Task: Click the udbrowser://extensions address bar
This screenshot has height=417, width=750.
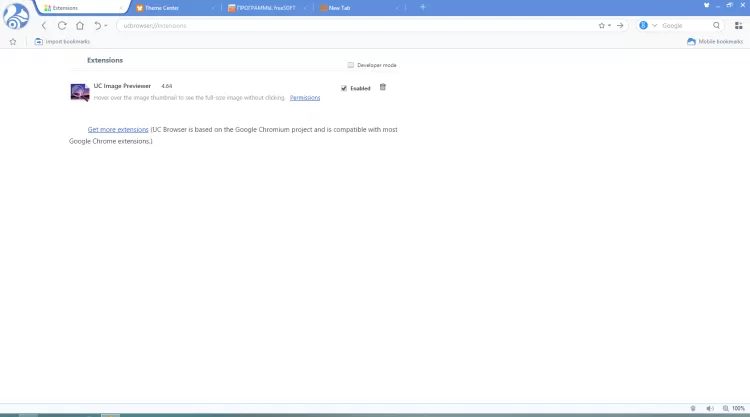Action: pyautogui.click(x=354, y=26)
